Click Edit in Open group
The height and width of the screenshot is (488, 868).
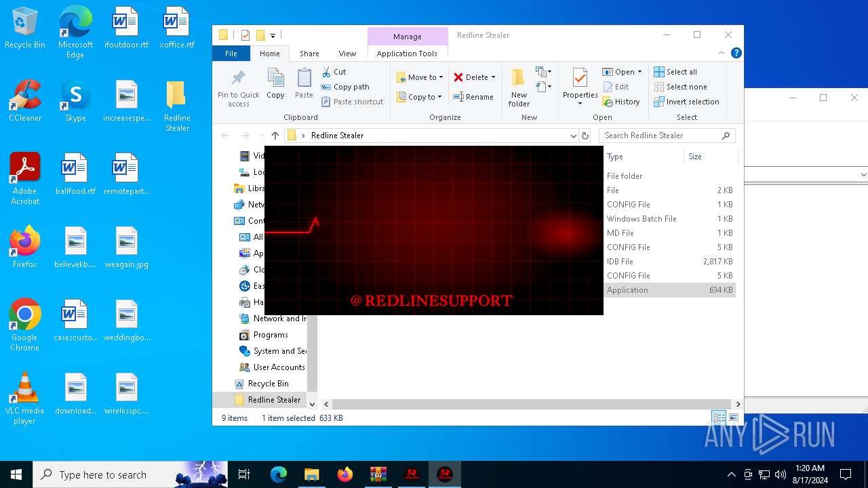616,87
